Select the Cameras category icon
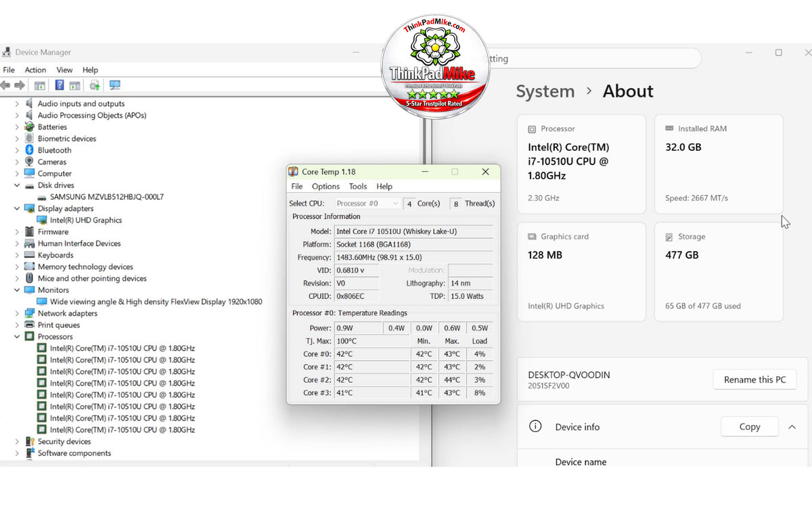Image resolution: width=812 pixels, height=510 pixels. [x=29, y=162]
